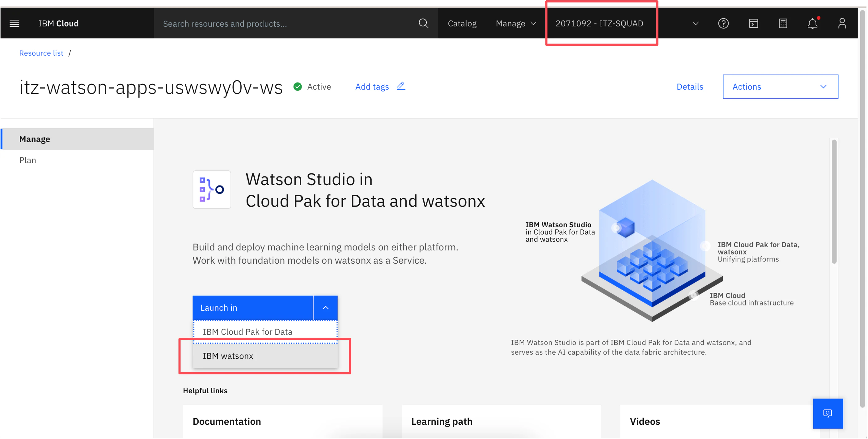This screenshot has height=439, width=868.
Task: Open the cost estimator calculator icon
Action: (x=783, y=23)
